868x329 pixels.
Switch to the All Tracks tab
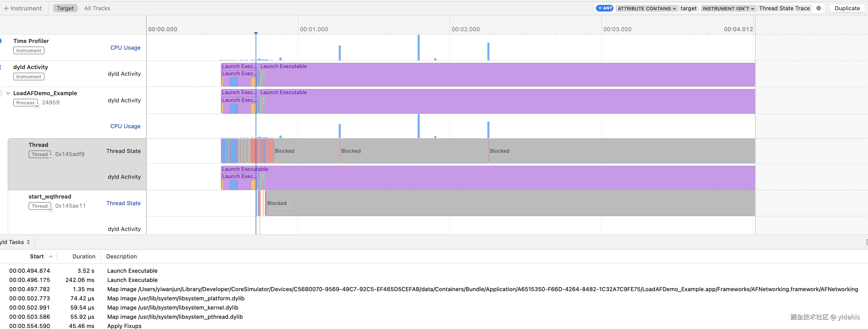tap(97, 8)
